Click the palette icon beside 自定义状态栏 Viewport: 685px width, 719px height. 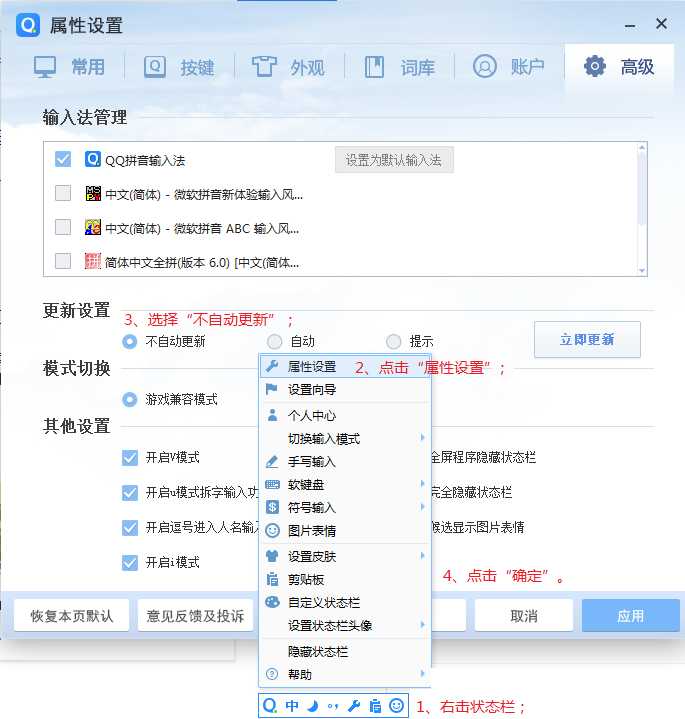272,602
